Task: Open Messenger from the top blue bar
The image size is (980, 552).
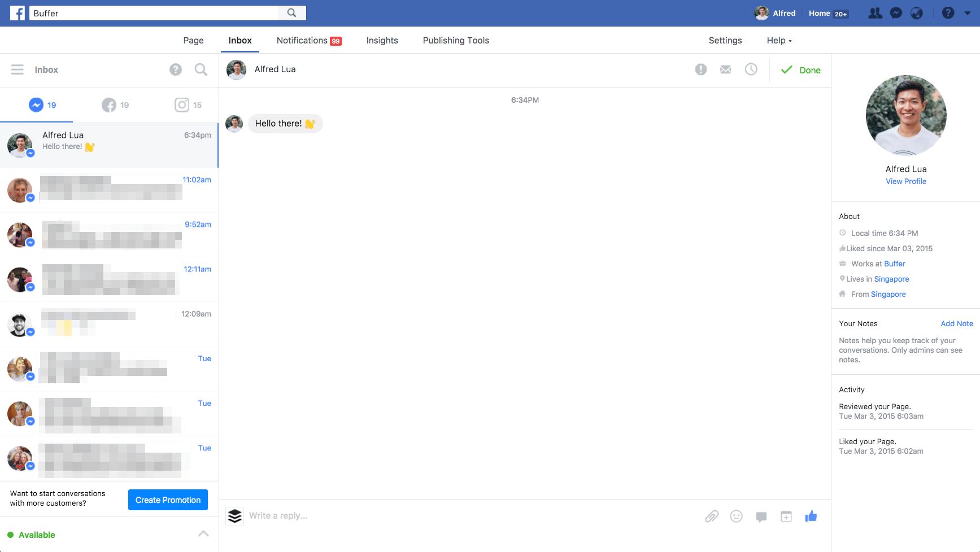Action: pos(896,12)
